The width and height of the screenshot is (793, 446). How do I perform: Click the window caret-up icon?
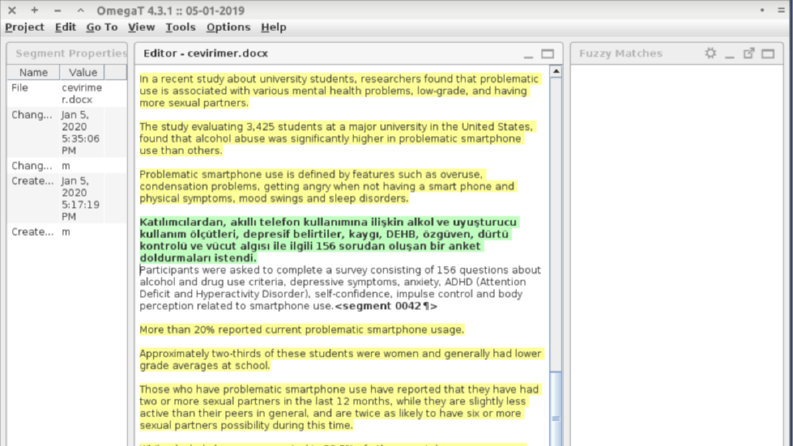pyautogui.click(x=80, y=11)
